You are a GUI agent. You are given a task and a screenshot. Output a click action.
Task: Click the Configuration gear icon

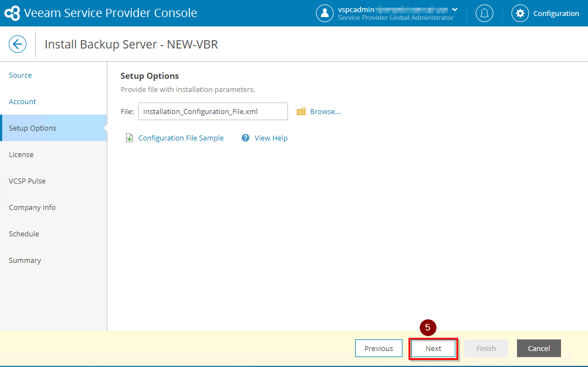(520, 13)
